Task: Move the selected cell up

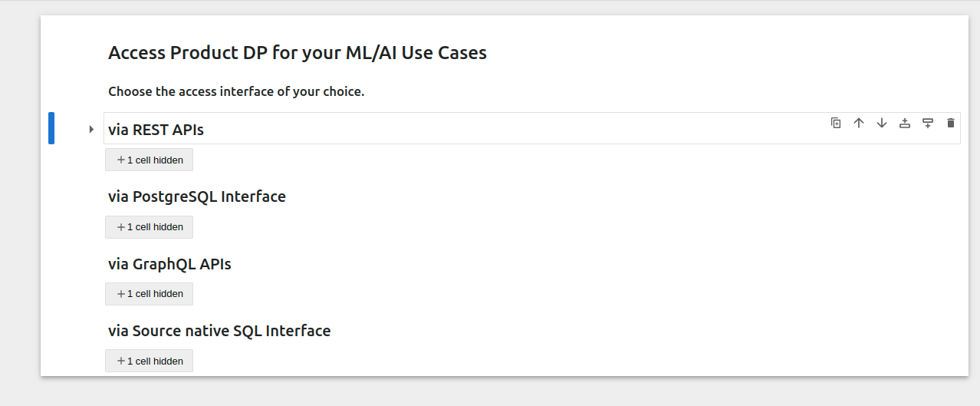Action: tap(859, 123)
